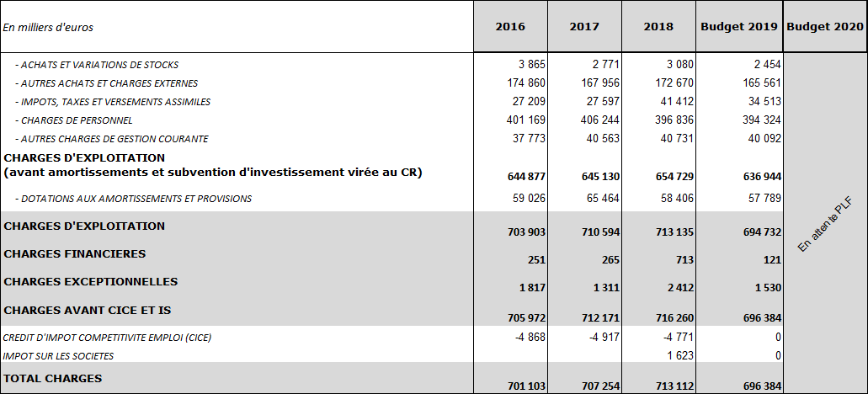Select the 2018 column header

(x=658, y=27)
